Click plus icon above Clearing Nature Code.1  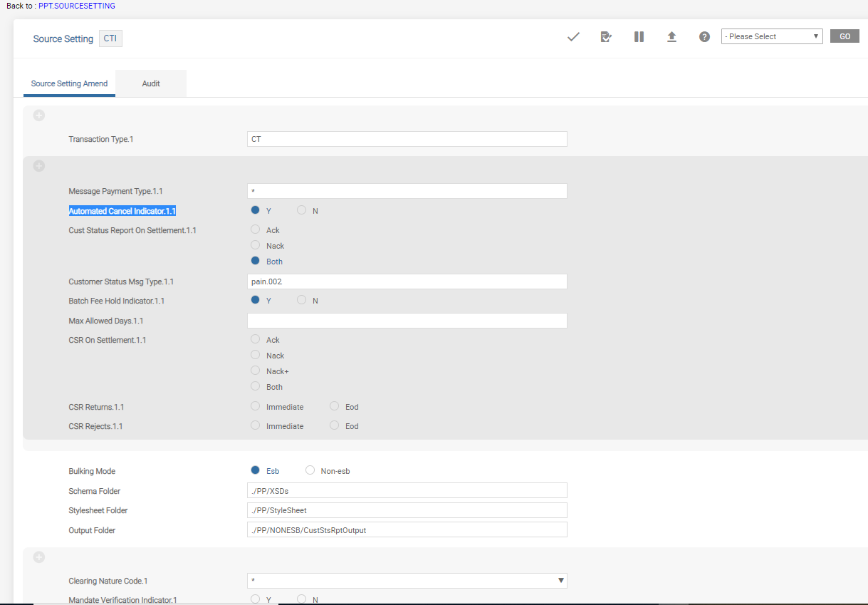click(x=39, y=557)
